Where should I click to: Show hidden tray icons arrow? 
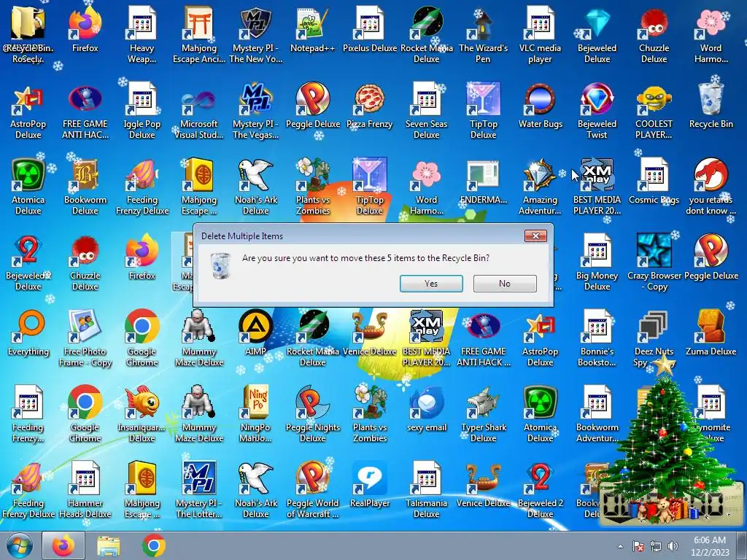click(620, 546)
